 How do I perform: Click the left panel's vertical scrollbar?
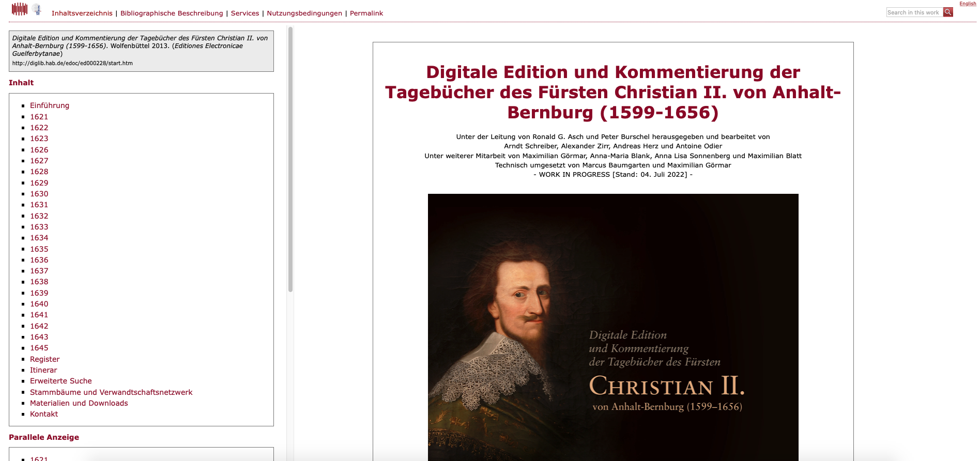pyautogui.click(x=290, y=159)
